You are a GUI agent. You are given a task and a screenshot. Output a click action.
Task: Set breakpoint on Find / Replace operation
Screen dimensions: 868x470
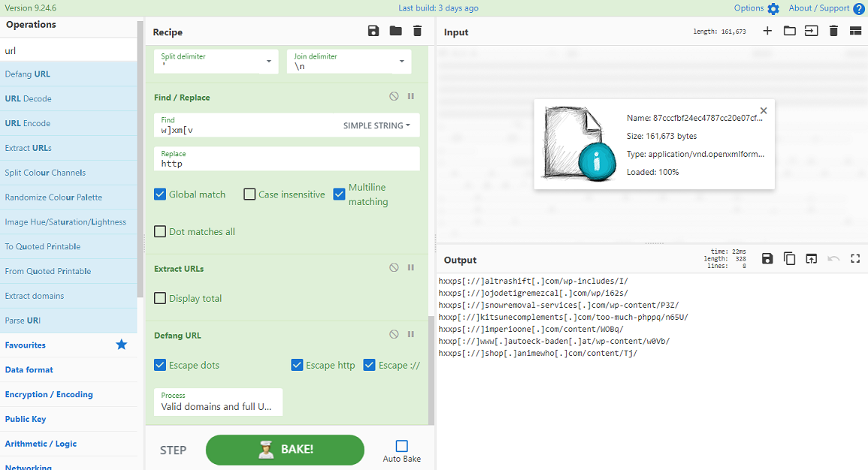(411, 96)
